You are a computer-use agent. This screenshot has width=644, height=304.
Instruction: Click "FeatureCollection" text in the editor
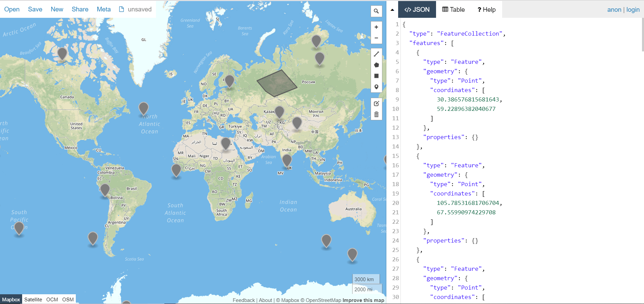pyautogui.click(x=470, y=34)
